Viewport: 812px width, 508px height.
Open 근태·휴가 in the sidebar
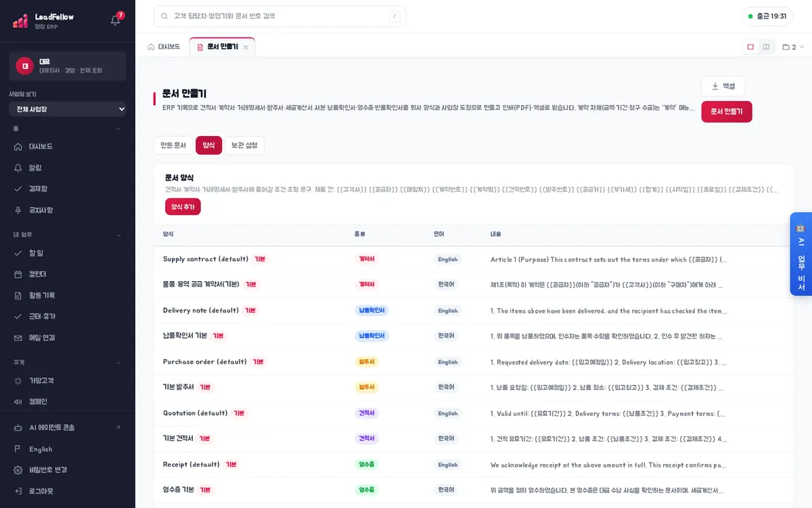click(68, 316)
